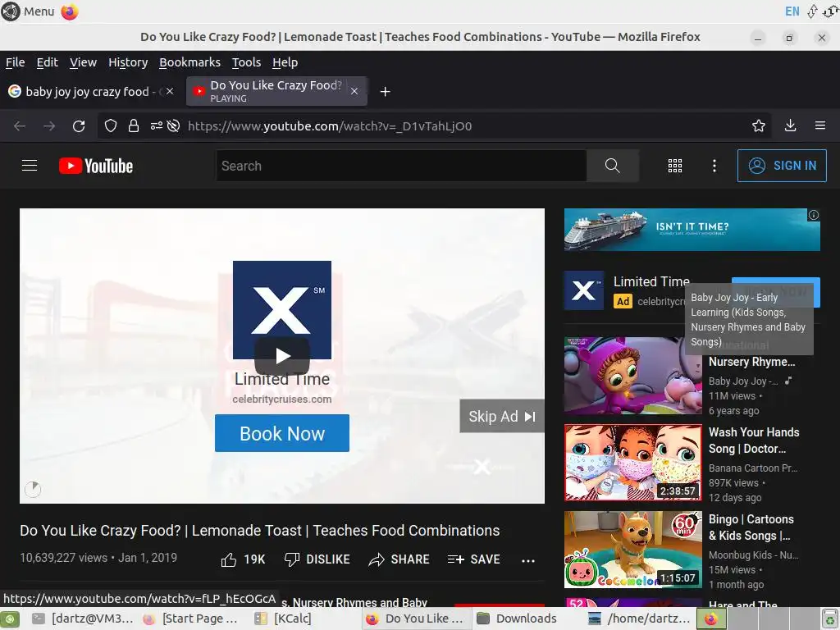Go to the YouTube home logo

pyautogui.click(x=96, y=166)
